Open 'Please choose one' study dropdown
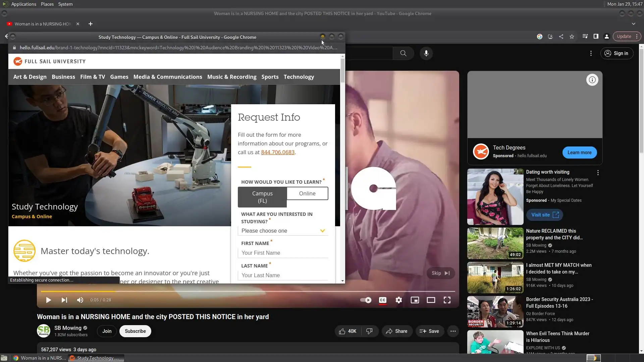 (x=283, y=231)
